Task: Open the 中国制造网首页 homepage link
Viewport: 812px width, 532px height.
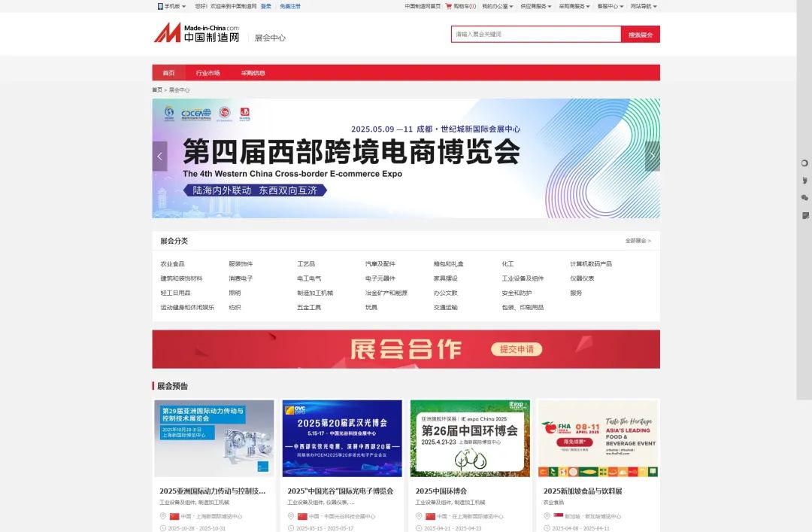Action: point(423,6)
